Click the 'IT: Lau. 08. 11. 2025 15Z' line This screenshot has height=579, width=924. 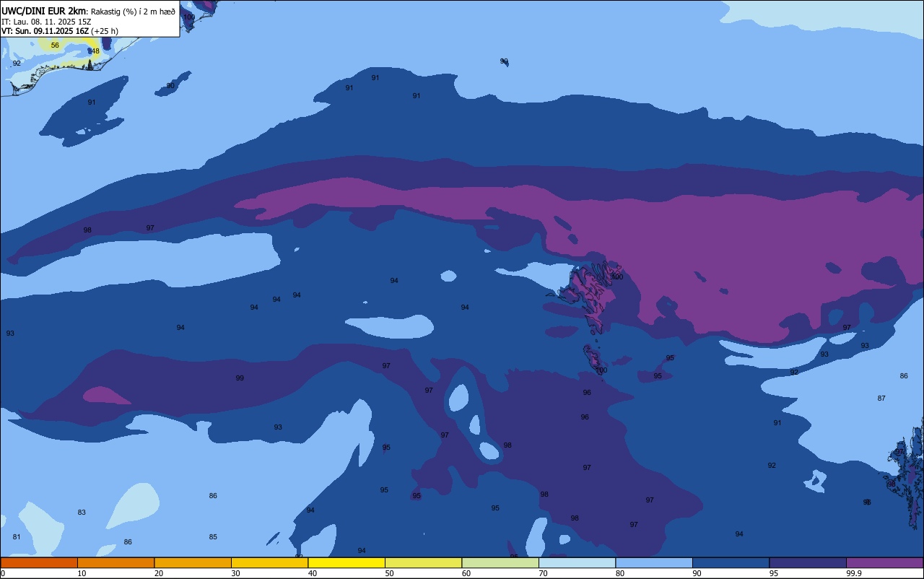tap(46, 22)
